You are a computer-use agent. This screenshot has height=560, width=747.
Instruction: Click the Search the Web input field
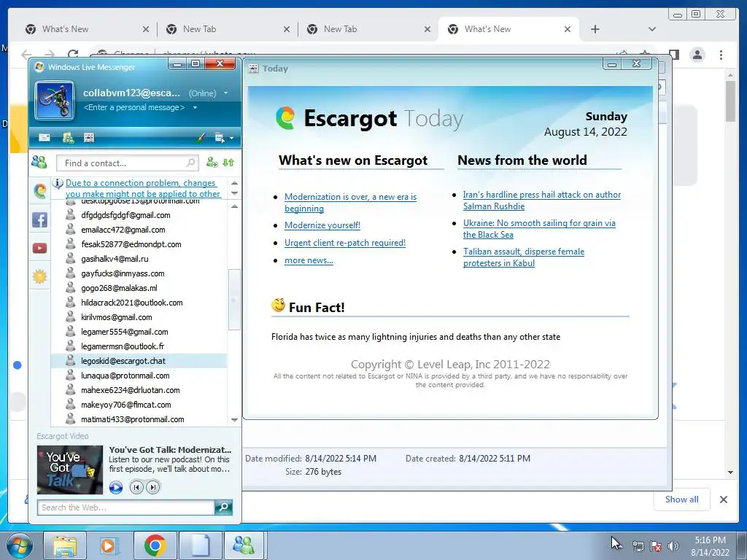click(x=125, y=507)
